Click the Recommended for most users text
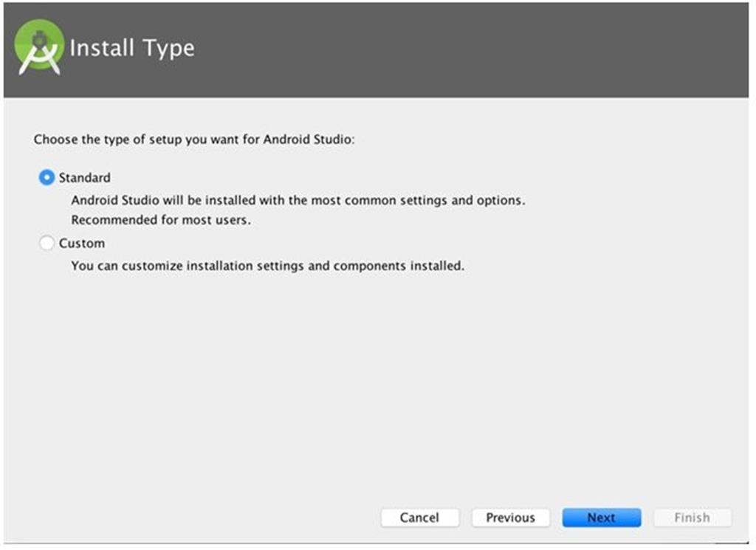The height and width of the screenshot is (550, 756). (162, 219)
